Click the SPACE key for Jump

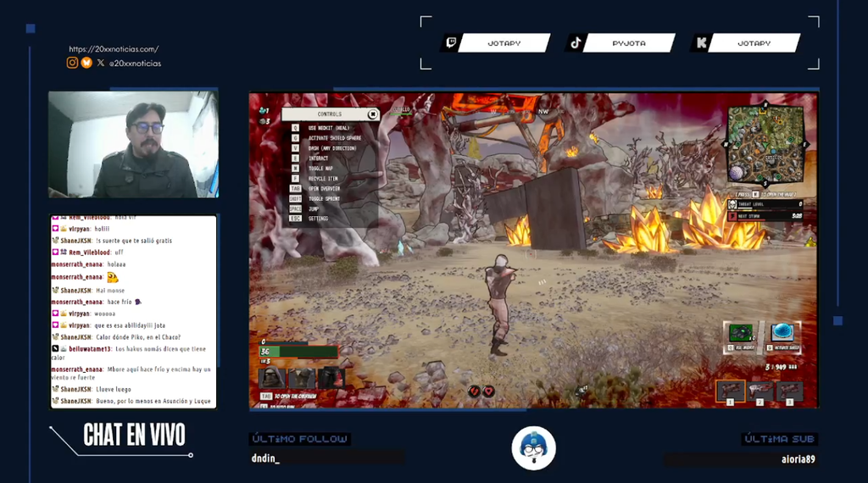point(295,208)
